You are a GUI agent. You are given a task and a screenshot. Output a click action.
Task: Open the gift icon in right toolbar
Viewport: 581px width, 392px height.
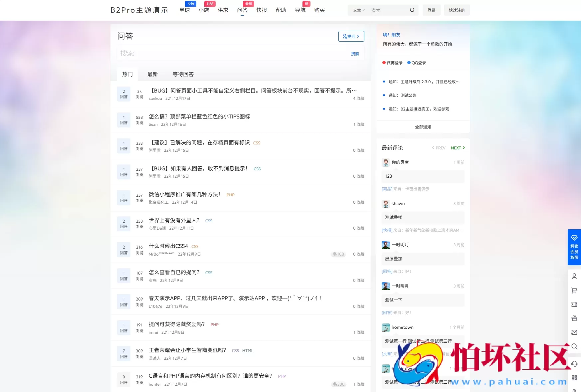pyautogui.click(x=574, y=318)
